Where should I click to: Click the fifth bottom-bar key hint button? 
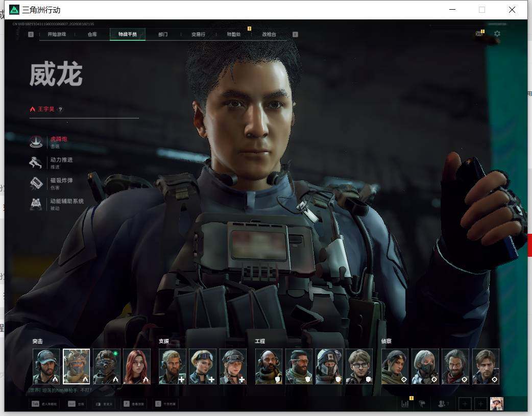point(165,404)
